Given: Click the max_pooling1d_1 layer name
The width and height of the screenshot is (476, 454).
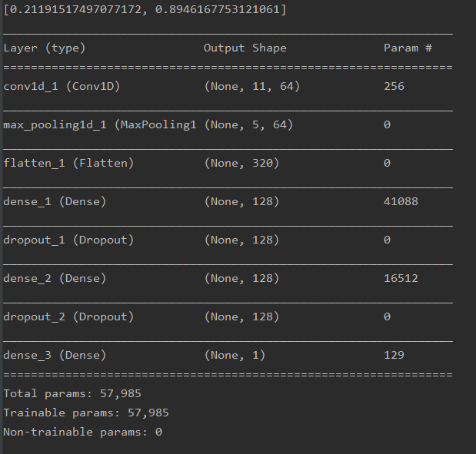Looking at the screenshot, I should [100, 124].
